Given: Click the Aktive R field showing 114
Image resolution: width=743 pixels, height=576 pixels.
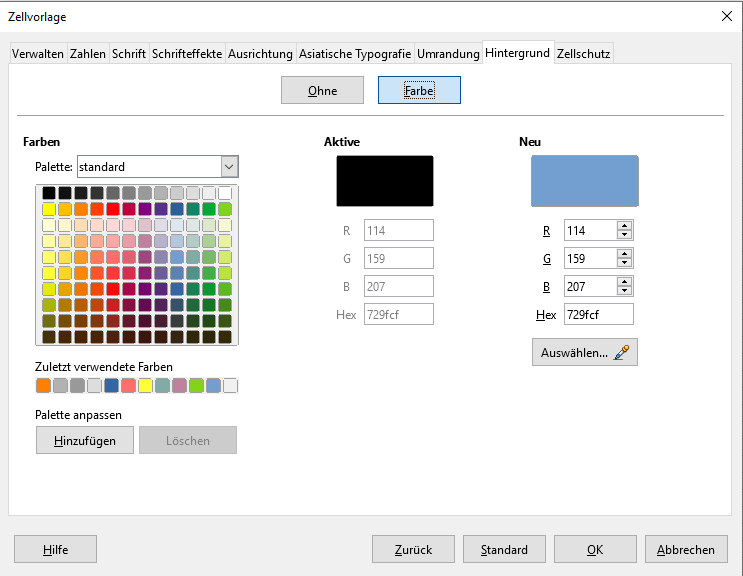Looking at the screenshot, I should click(399, 230).
